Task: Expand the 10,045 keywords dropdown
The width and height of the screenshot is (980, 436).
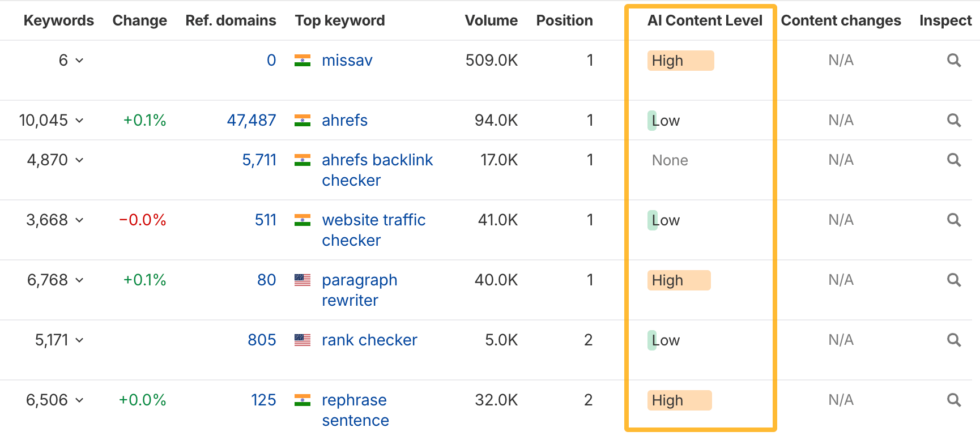Action: point(79,120)
